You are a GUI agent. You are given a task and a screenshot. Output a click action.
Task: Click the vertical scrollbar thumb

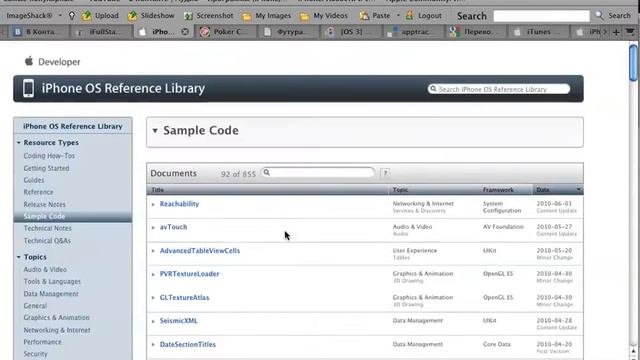point(633,63)
